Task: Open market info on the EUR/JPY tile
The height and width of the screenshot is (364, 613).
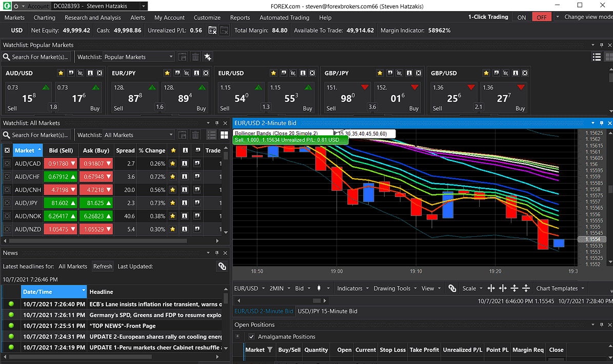Action: click(x=195, y=73)
